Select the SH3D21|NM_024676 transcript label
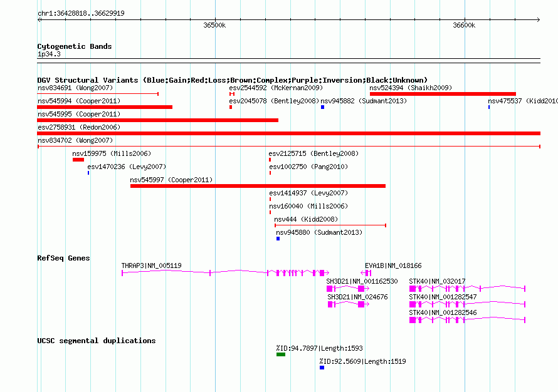 tap(357, 297)
